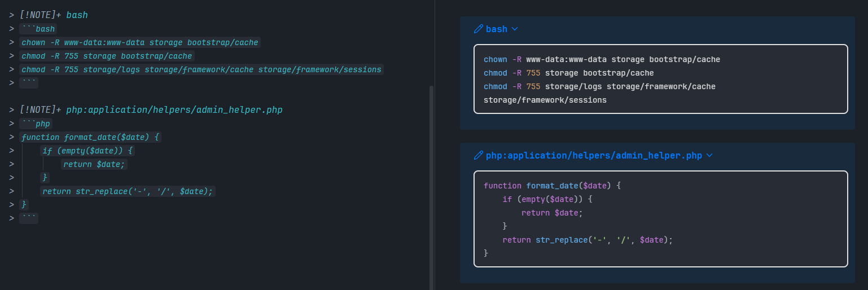Click the bash callout title in preview
The width and height of the screenshot is (868, 290).
coord(496,29)
